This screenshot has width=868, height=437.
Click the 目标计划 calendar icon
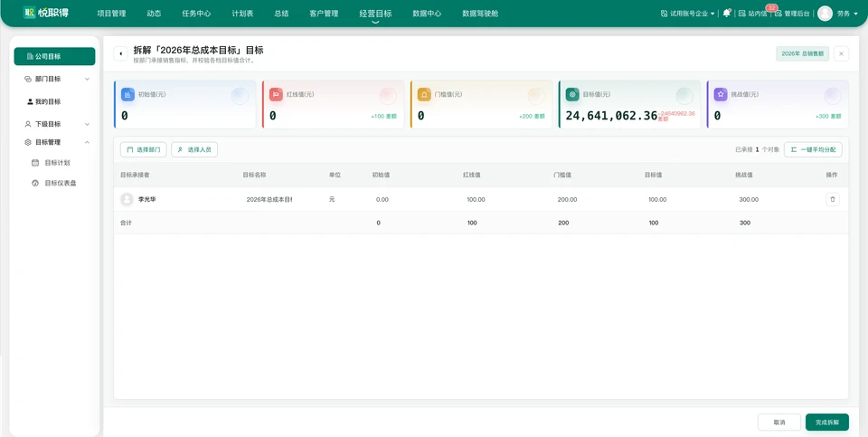click(35, 163)
